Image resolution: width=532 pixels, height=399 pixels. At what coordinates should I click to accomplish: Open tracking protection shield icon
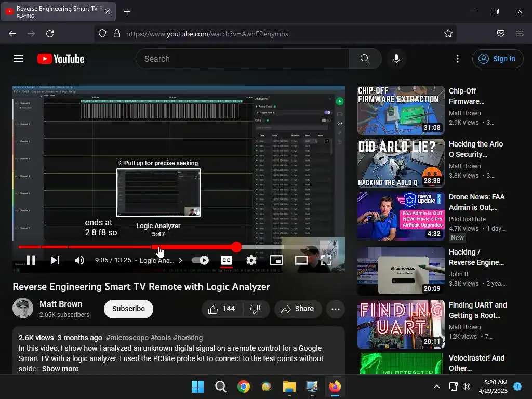102,34
